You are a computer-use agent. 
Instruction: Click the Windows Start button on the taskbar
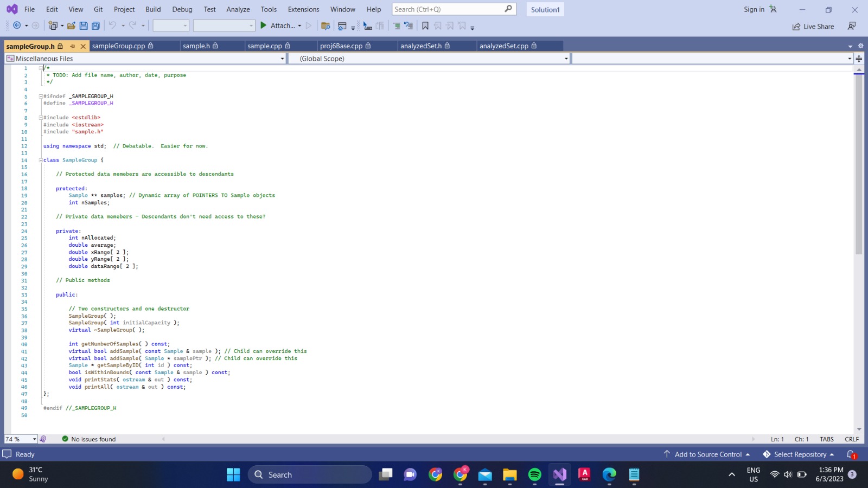pos(233,474)
